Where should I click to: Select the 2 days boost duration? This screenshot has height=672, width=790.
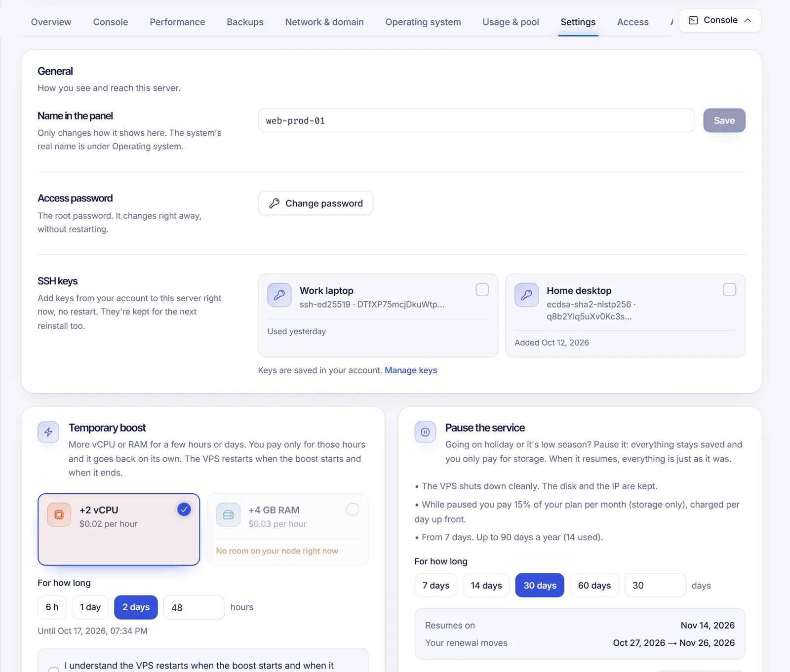(x=136, y=607)
